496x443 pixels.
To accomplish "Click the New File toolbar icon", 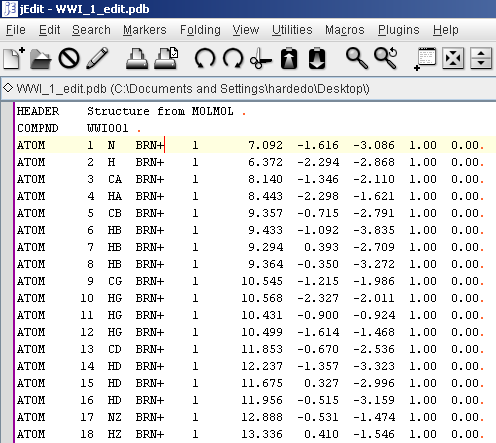I will pyautogui.click(x=13, y=58).
